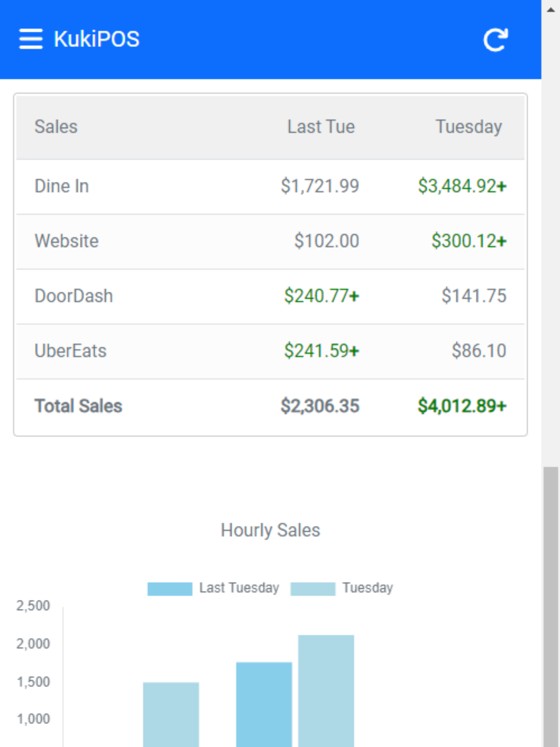This screenshot has height=747, width=560.
Task: Click the Last Tuesday legend label
Action: tap(239, 588)
